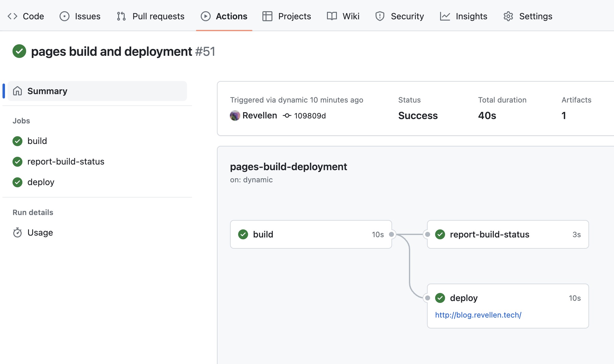Click the Settings gear icon
Image resolution: width=614 pixels, height=364 pixels.
point(508,16)
